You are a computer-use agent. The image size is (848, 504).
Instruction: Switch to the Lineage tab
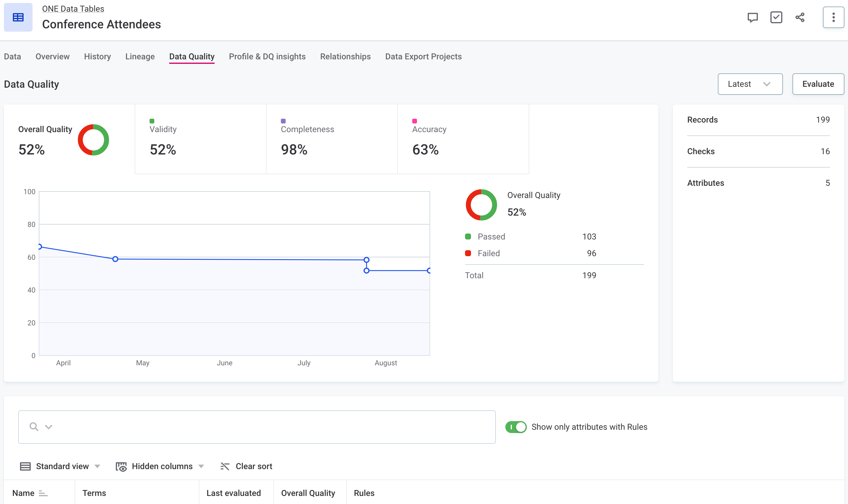point(140,56)
